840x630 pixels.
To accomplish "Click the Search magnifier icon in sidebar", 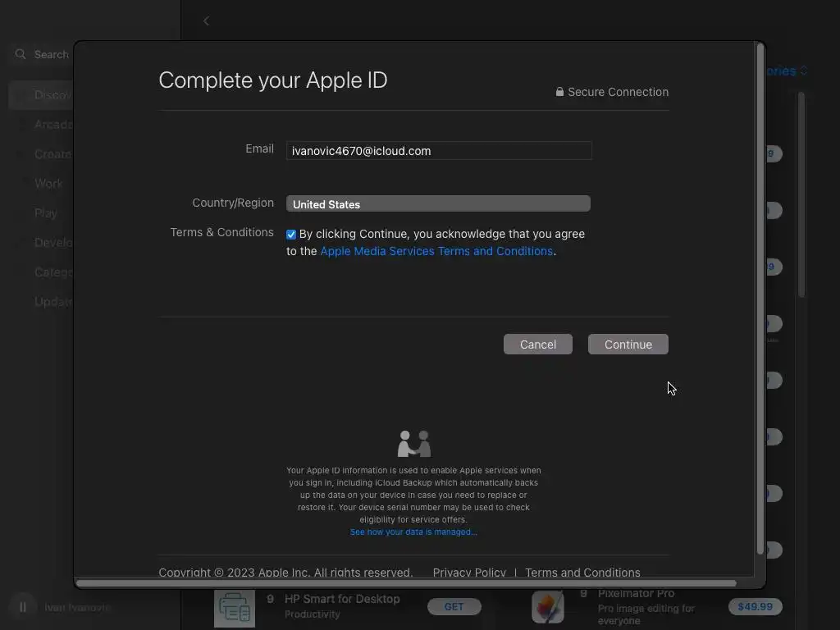I will [21, 54].
